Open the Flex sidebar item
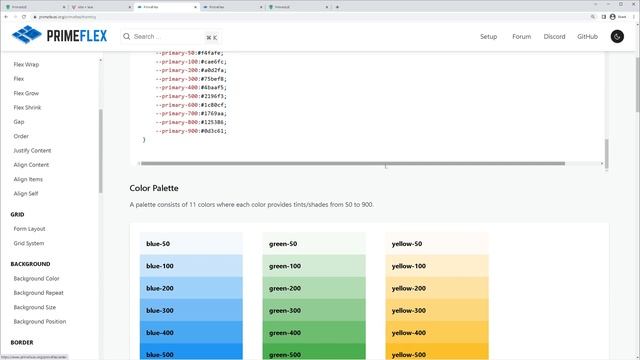 point(19,79)
